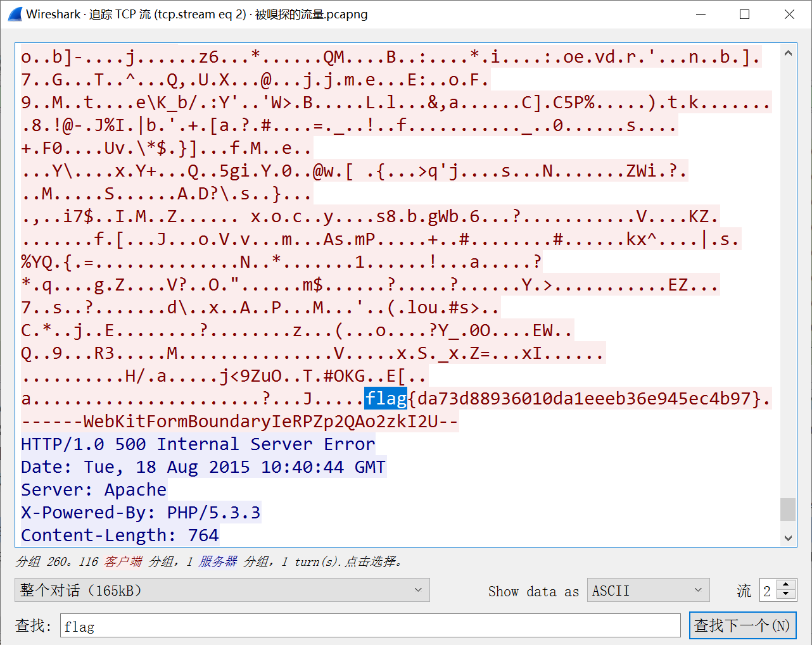Open the Show data as ASCII dropdown
Screen dimensions: 812x645
(x=648, y=590)
